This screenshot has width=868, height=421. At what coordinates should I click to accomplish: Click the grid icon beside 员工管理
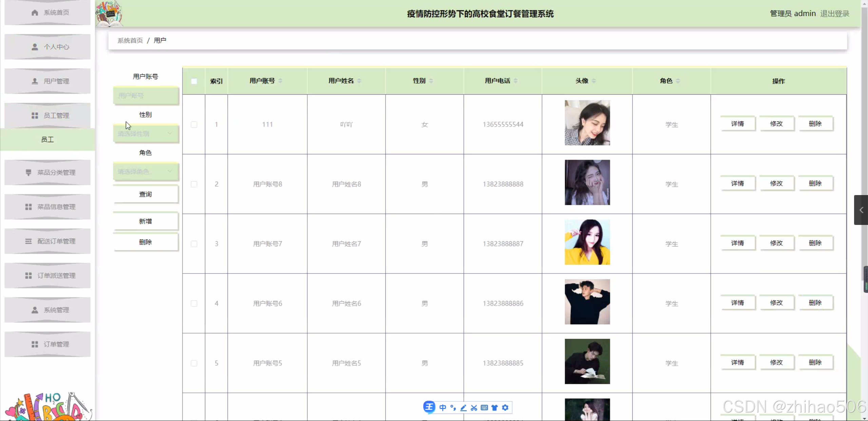click(x=35, y=115)
